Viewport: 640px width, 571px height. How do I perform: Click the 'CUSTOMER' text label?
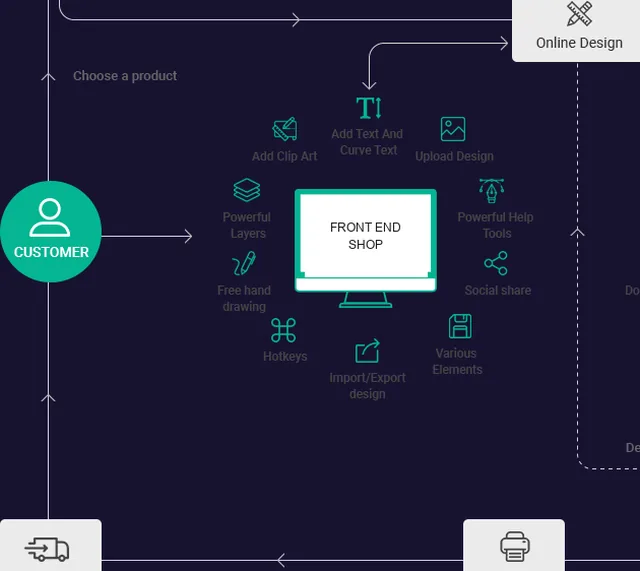[x=51, y=252]
